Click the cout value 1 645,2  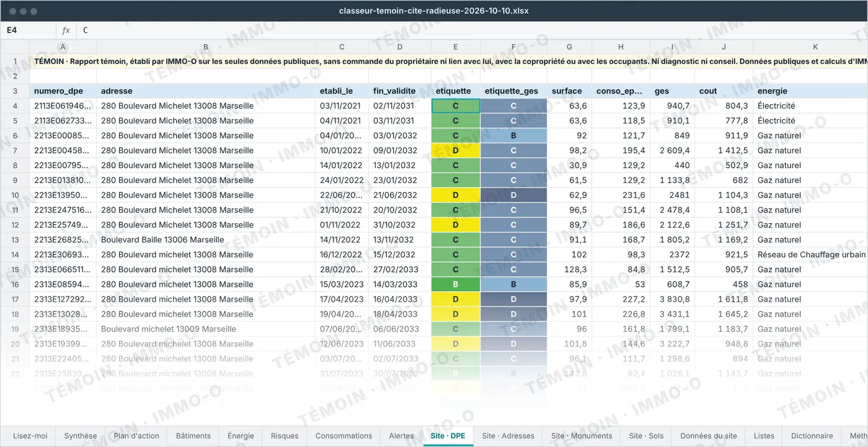point(724,314)
